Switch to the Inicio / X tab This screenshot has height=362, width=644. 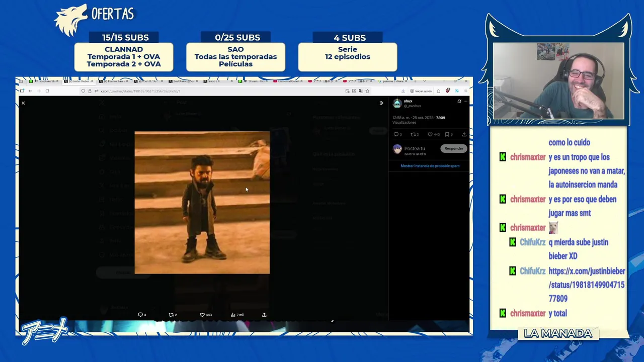tap(218, 81)
